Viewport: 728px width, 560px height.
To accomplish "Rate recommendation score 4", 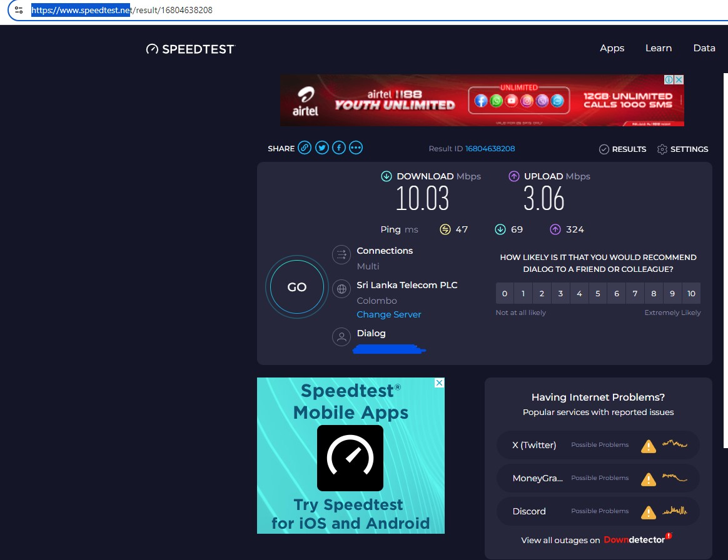I will tap(579, 293).
